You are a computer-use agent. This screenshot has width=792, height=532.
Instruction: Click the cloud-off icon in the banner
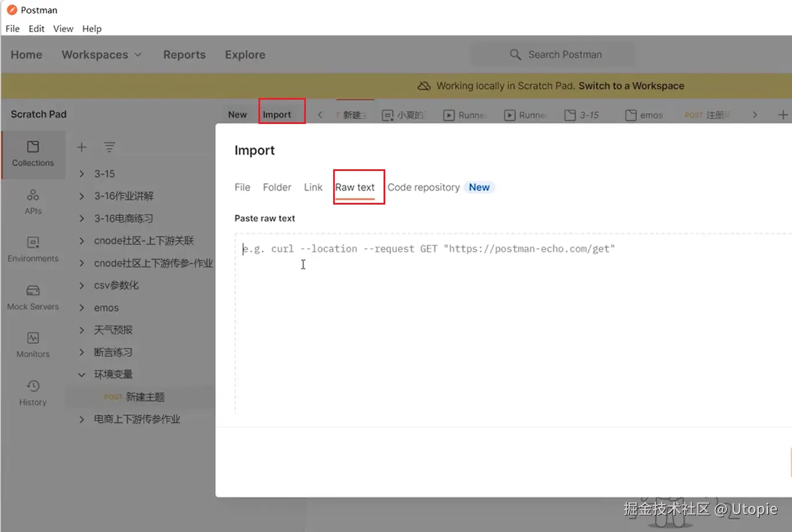[x=424, y=86]
